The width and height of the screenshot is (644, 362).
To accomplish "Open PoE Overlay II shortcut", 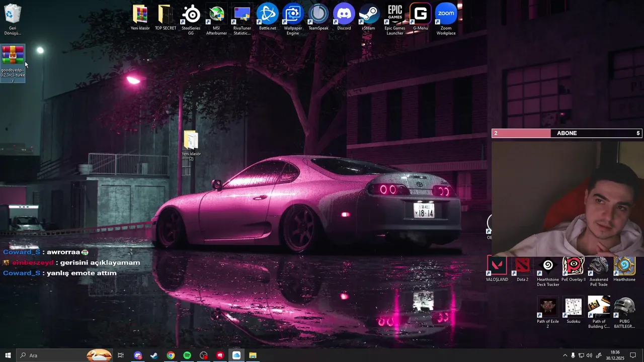I will [x=574, y=269].
